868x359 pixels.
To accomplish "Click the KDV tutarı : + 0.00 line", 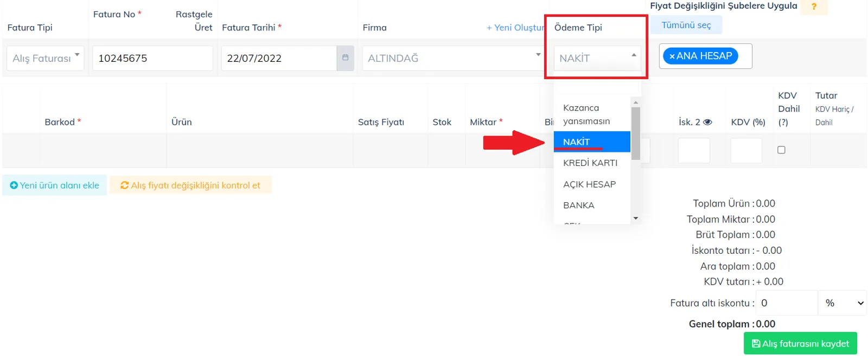I will tap(743, 281).
